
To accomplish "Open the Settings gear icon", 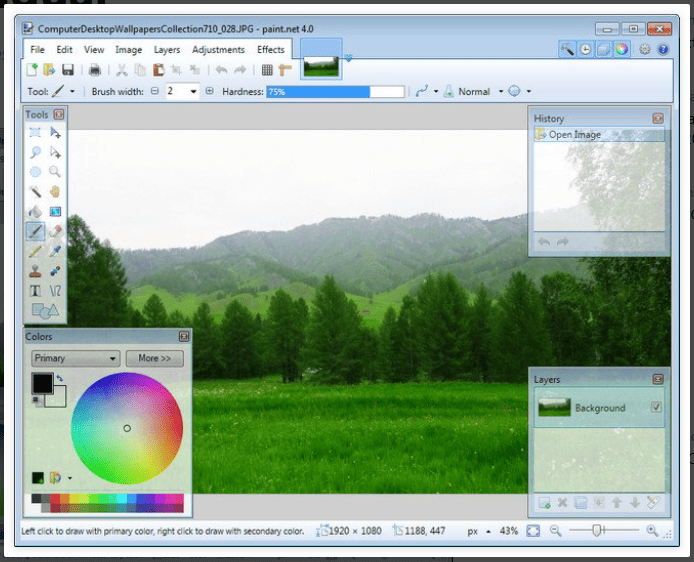I will 645,49.
